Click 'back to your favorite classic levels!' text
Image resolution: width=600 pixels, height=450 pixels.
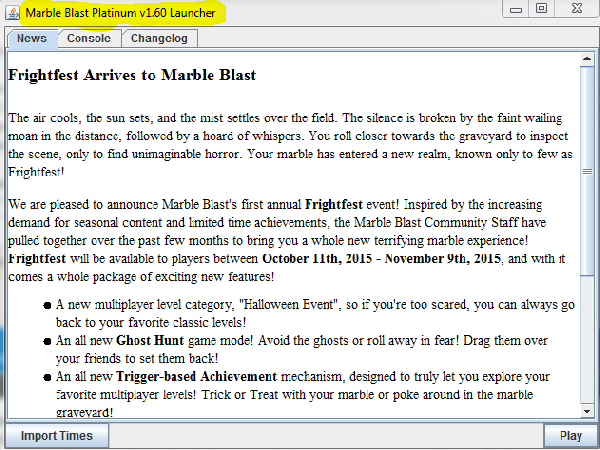[151, 323]
